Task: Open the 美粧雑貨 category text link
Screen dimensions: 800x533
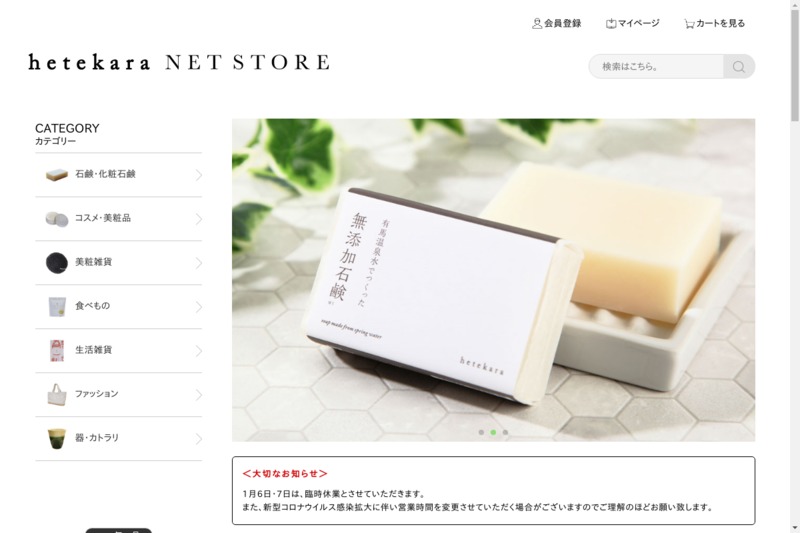Action: pos(93,262)
